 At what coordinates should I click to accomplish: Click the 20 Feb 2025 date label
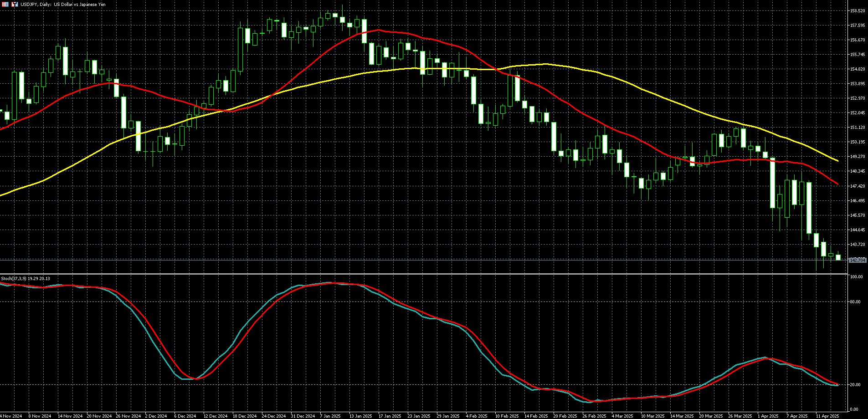[x=565, y=416]
